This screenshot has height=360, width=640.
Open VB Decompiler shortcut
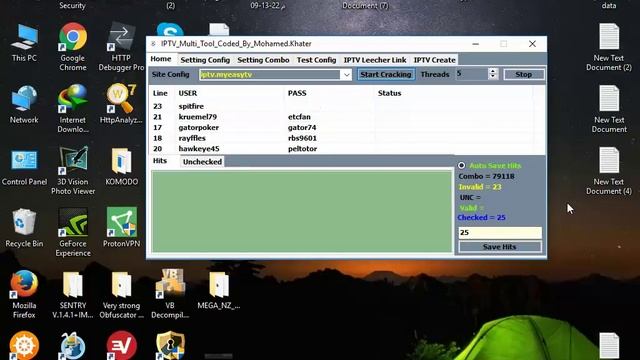(170, 294)
